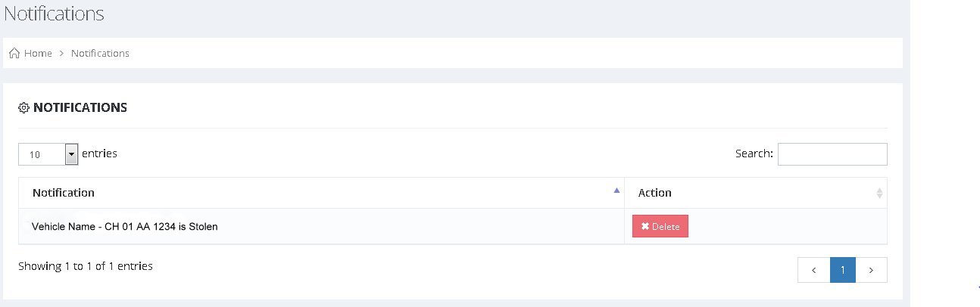This screenshot has height=307, width=980.
Task: Click the sort arrow in Notification column
Action: (616, 191)
